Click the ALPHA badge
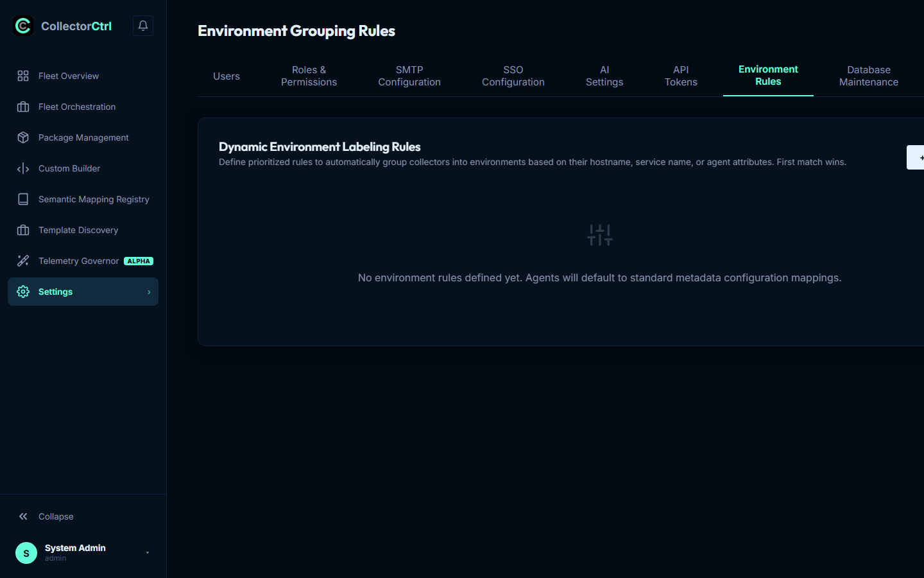 click(x=139, y=261)
